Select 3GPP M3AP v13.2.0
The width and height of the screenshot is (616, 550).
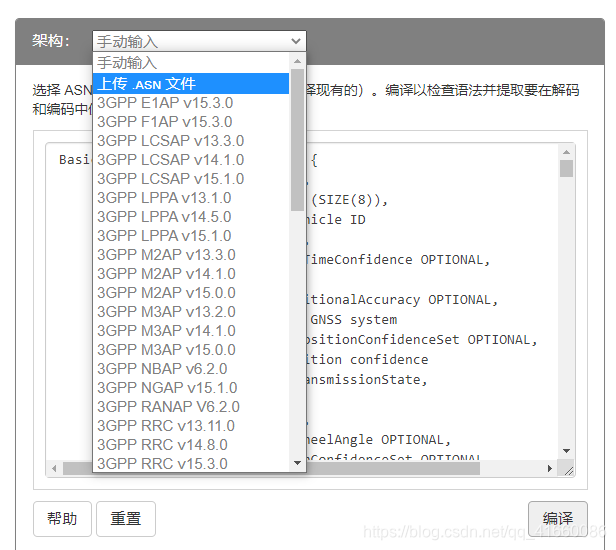191,312
